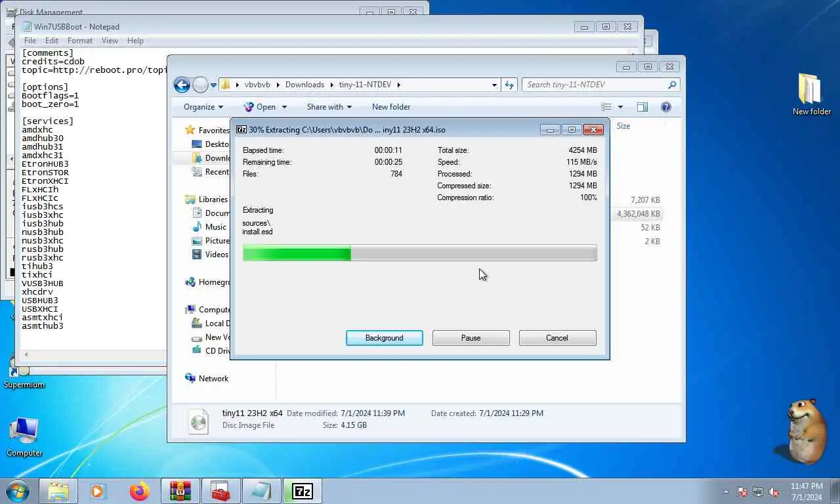Select the 2 KB file row
The width and height of the screenshot is (840, 504).
[652, 241]
